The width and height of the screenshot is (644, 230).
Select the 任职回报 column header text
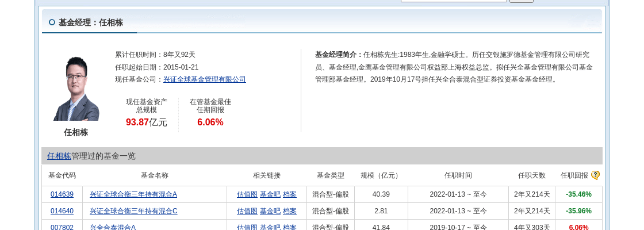click(574, 175)
